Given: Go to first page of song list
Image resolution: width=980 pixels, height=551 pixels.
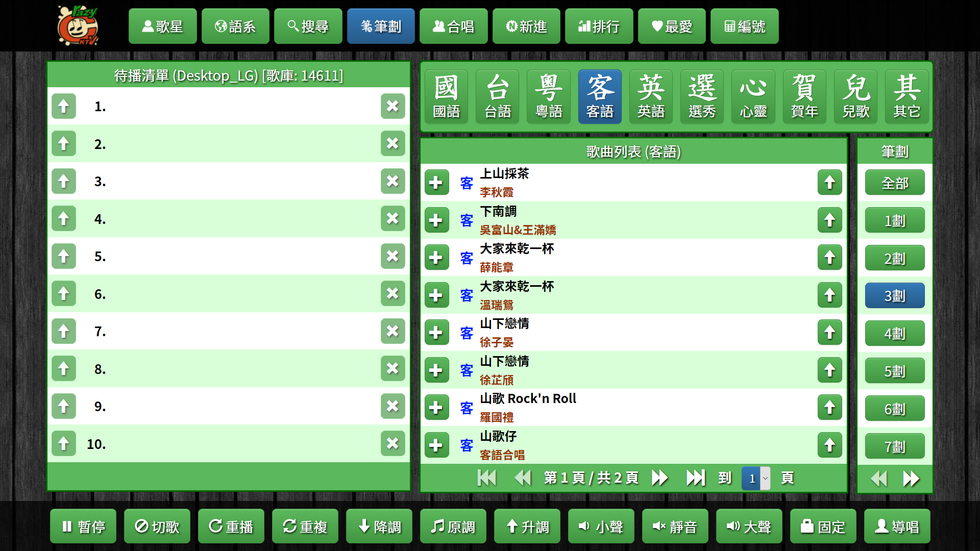Looking at the screenshot, I should 486,478.
